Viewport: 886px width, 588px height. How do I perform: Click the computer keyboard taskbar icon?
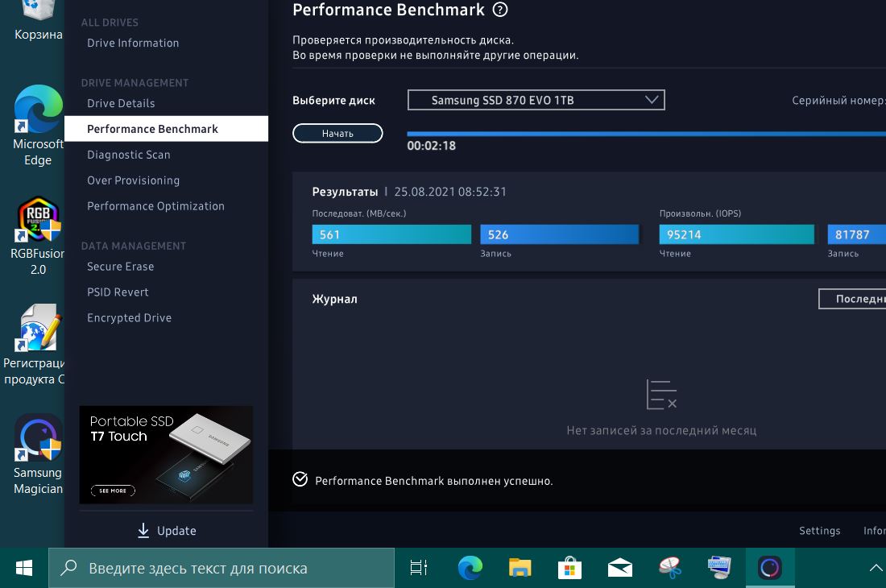(719, 568)
